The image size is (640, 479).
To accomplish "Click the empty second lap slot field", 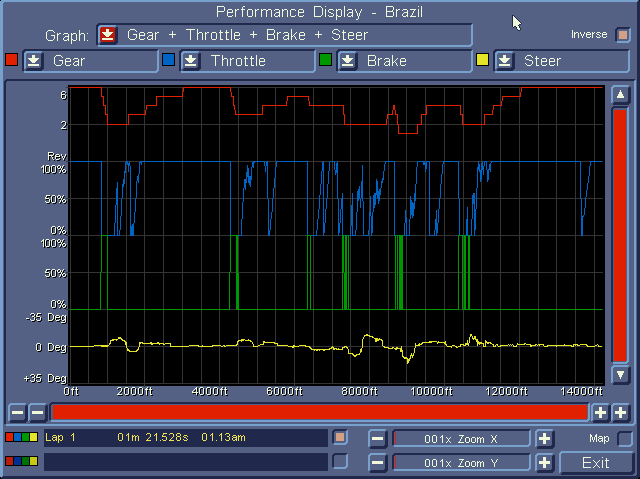I will 186,461.
